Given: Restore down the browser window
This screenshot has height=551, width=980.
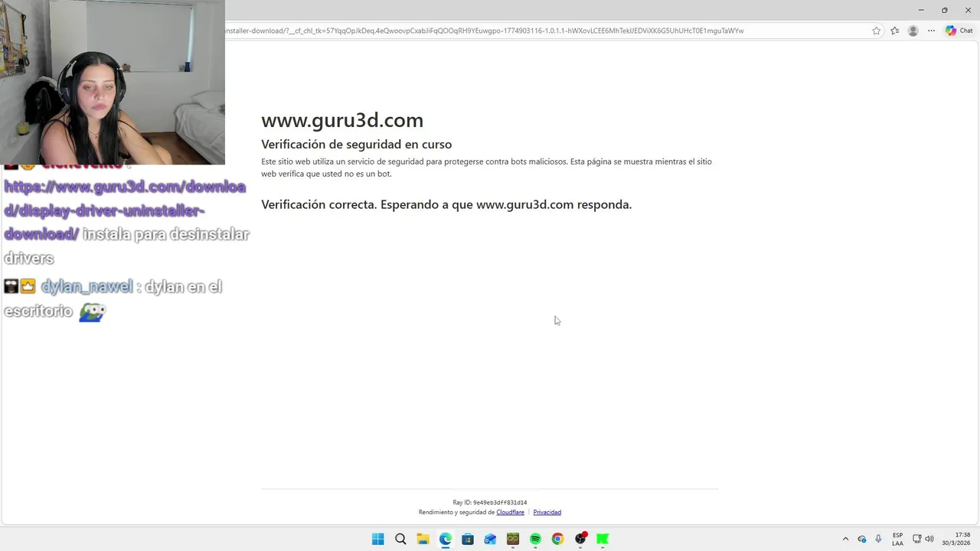Looking at the screenshot, I should (x=944, y=10).
